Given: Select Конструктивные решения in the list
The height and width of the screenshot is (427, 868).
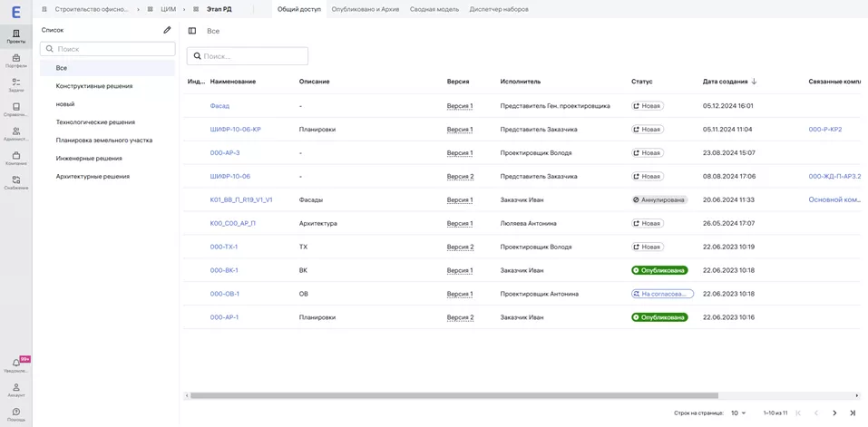Looking at the screenshot, I should pyautogui.click(x=94, y=86).
